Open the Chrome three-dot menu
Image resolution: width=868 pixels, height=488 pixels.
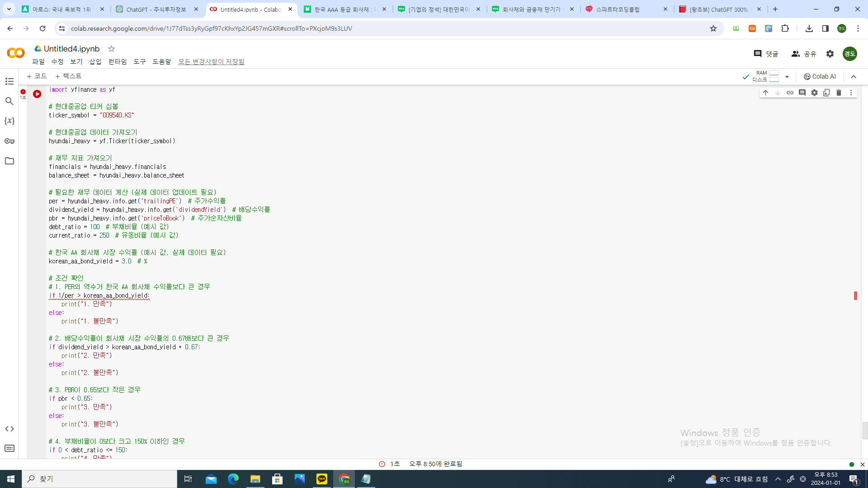[858, 28]
